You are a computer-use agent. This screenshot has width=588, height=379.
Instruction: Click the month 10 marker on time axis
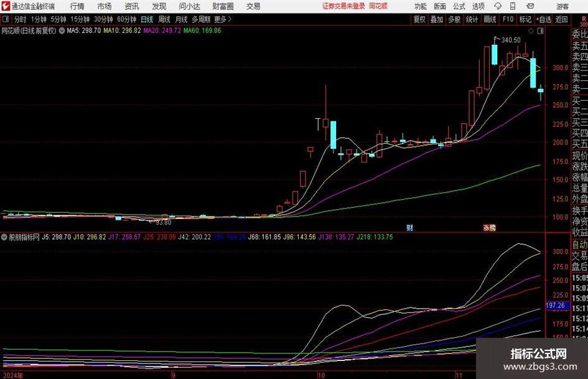point(321,375)
